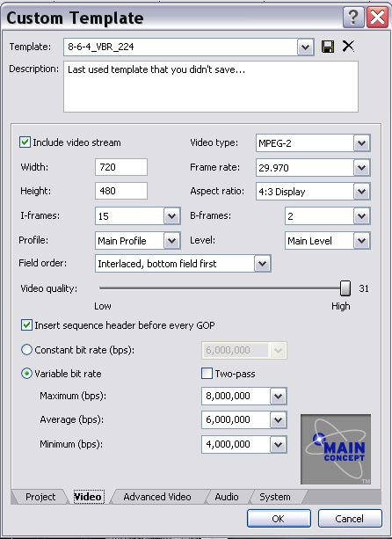Click into the Width input field

[x=121, y=167]
